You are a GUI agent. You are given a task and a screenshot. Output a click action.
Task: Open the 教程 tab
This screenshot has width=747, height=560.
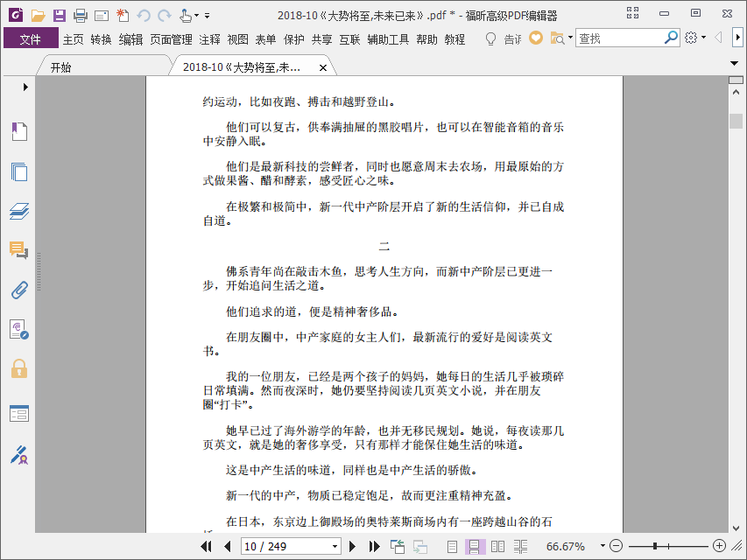click(x=455, y=39)
